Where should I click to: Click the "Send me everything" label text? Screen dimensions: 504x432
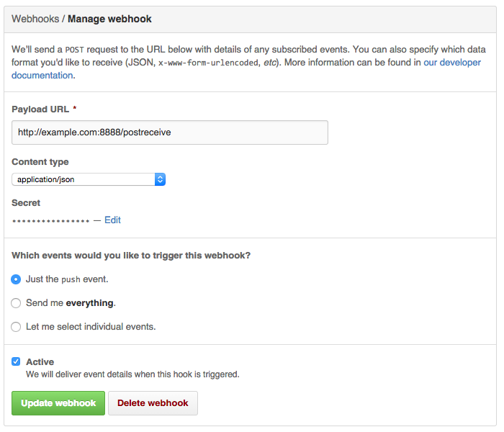[71, 302]
